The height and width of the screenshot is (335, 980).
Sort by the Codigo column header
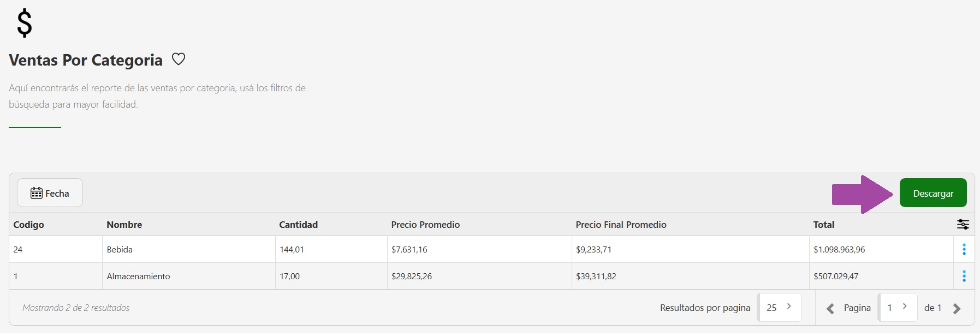pos(29,225)
